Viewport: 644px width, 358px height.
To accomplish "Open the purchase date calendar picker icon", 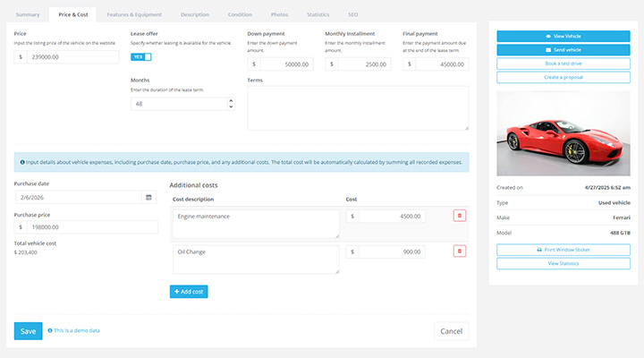I will (148, 197).
